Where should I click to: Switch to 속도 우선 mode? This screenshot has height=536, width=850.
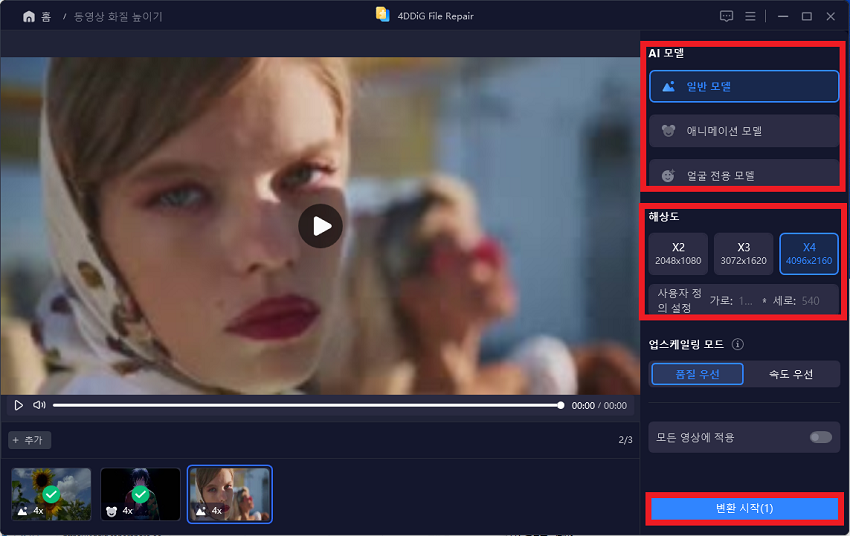point(790,374)
